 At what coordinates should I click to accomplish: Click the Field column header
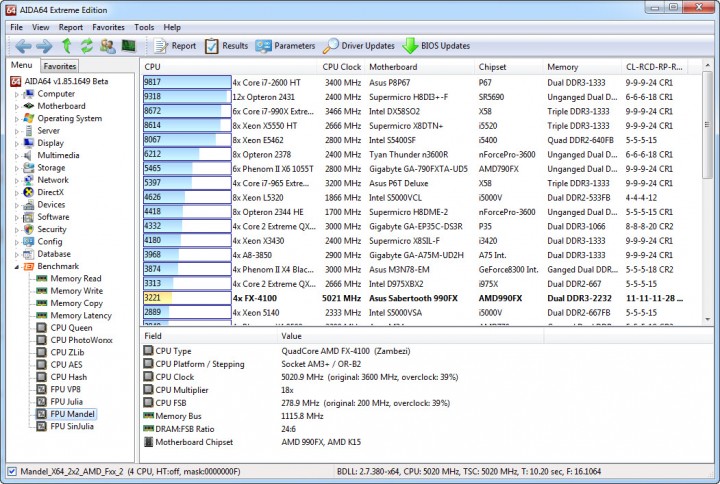click(x=208, y=336)
